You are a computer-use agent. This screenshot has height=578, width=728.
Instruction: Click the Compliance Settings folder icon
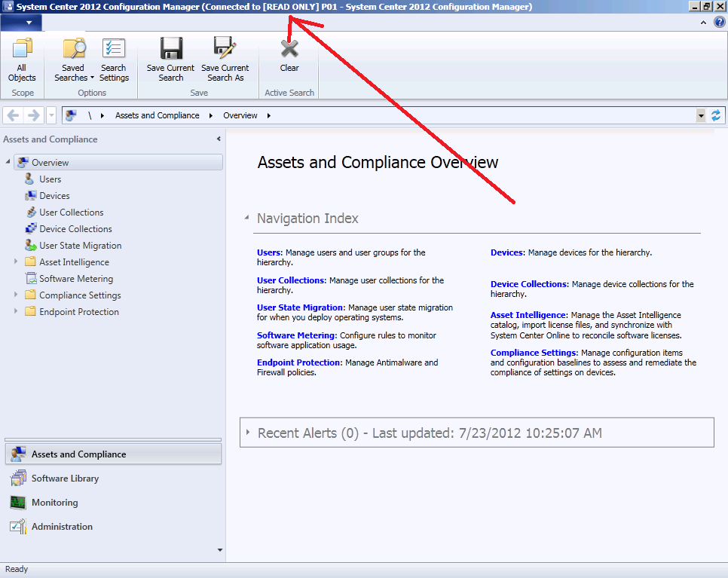pyautogui.click(x=30, y=295)
